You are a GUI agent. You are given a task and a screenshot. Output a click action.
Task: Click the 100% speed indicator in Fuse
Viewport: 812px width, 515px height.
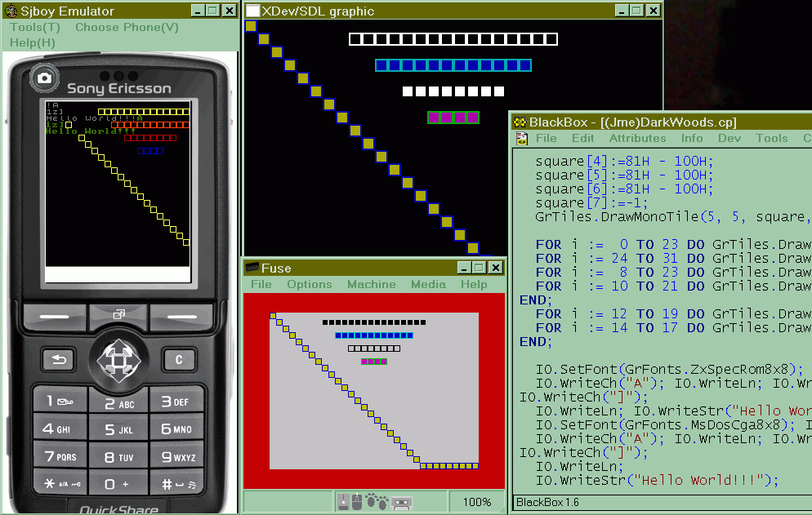[x=477, y=502]
